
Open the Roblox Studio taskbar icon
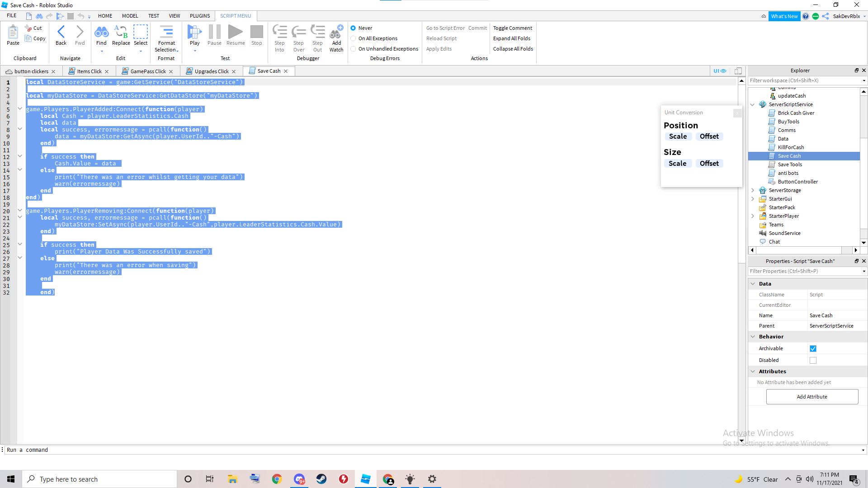coord(366,479)
